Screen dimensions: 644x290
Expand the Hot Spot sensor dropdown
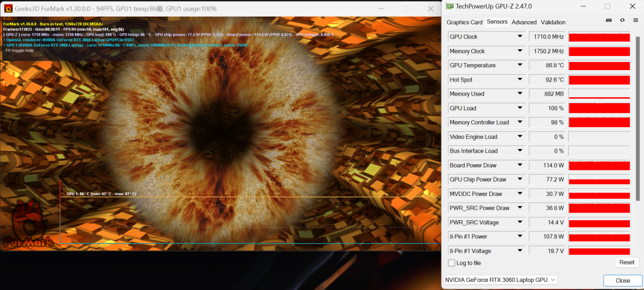click(x=520, y=80)
